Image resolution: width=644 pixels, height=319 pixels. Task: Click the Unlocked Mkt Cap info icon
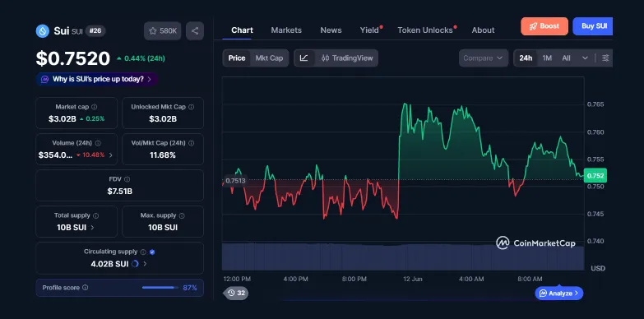[192, 107]
